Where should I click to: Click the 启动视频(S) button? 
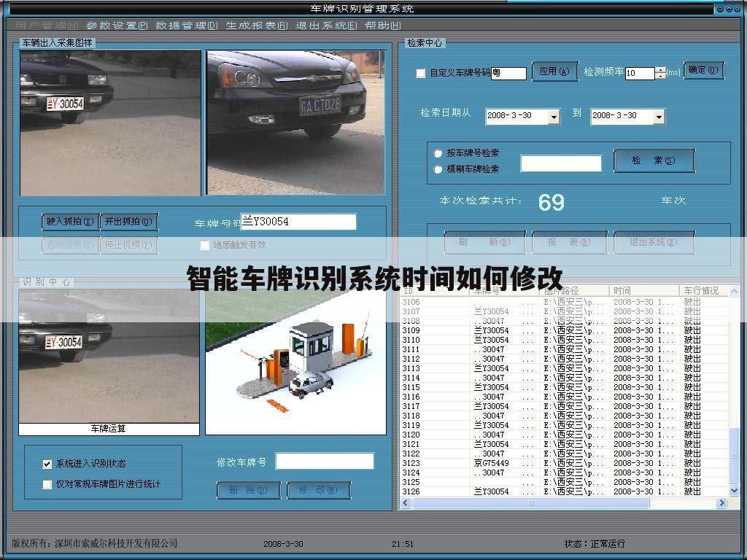71,245
